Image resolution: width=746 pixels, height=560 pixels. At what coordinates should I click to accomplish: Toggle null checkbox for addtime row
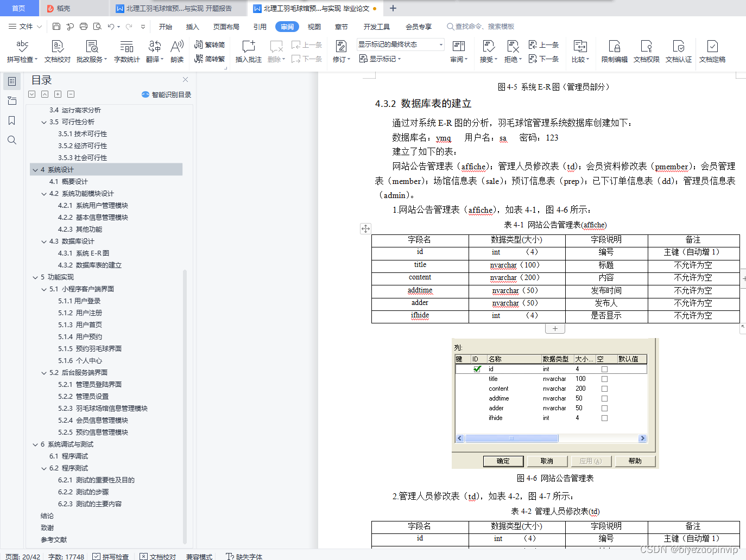(604, 398)
